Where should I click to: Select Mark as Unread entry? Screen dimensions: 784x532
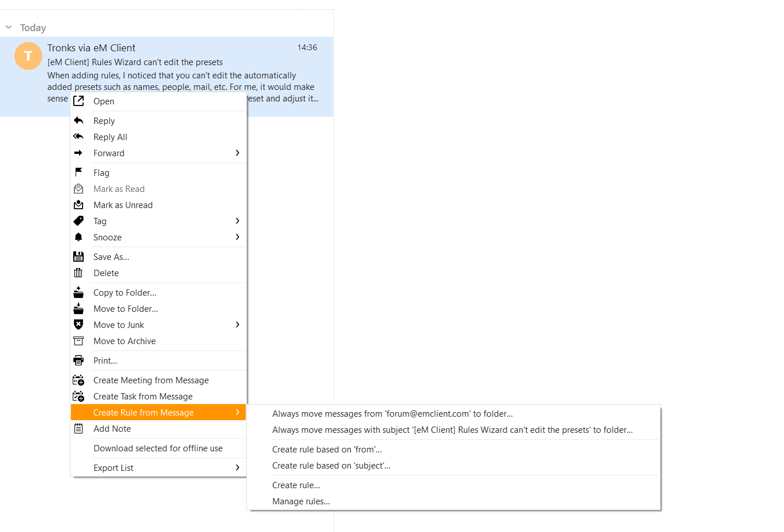click(158, 205)
